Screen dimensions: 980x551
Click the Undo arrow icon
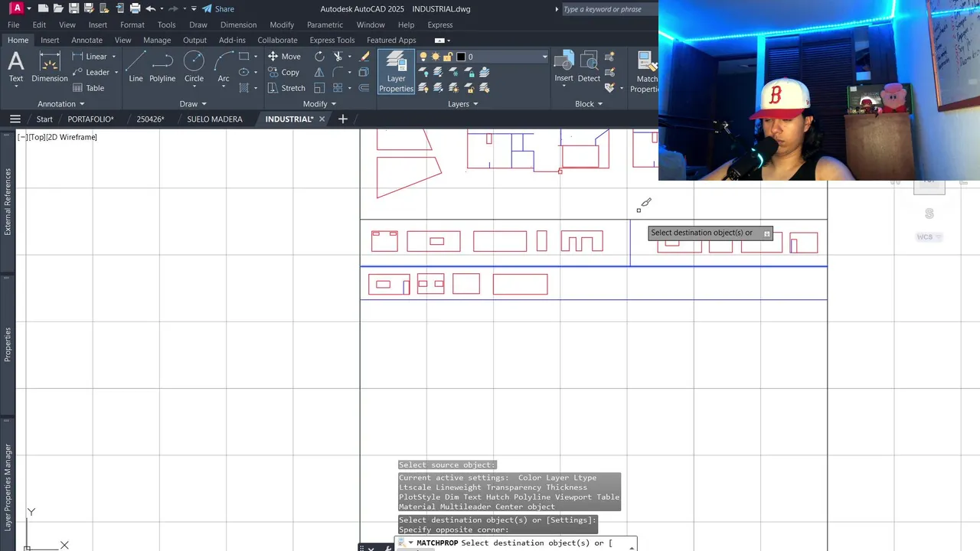coord(151,9)
